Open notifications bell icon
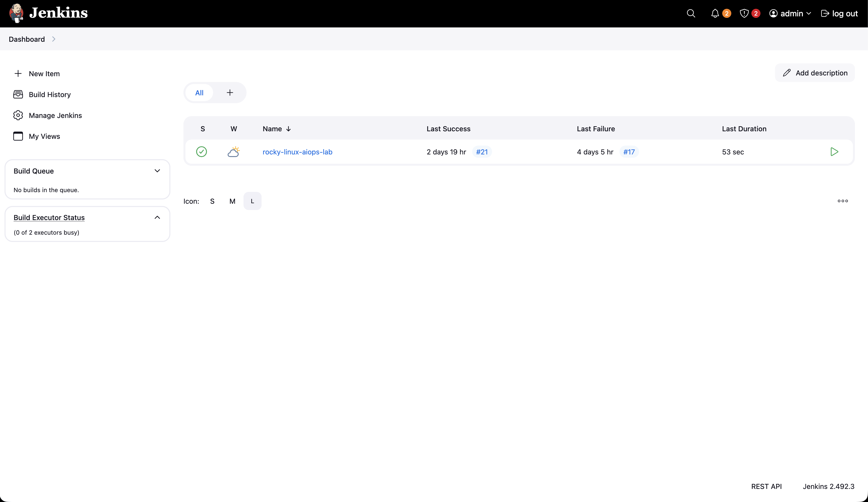The image size is (868, 502). click(x=715, y=13)
